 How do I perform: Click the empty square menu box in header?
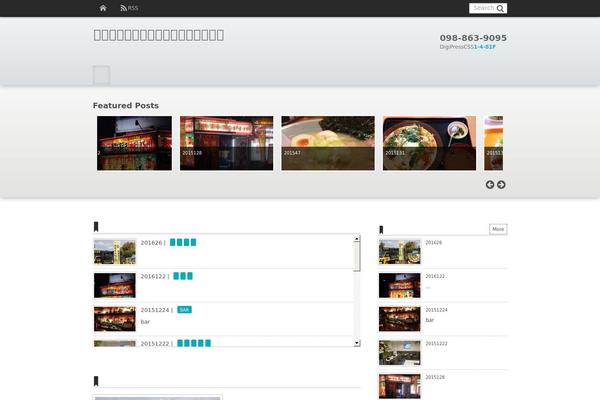point(101,75)
